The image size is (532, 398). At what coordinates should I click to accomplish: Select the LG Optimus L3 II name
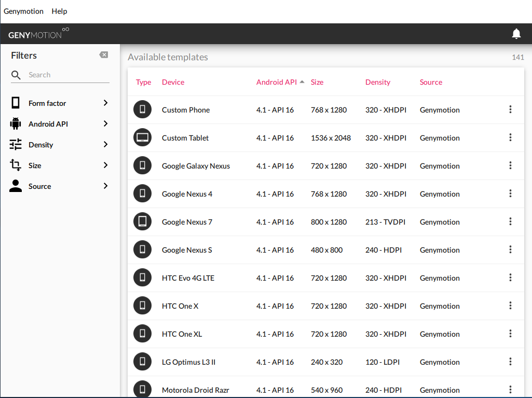[x=188, y=362]
